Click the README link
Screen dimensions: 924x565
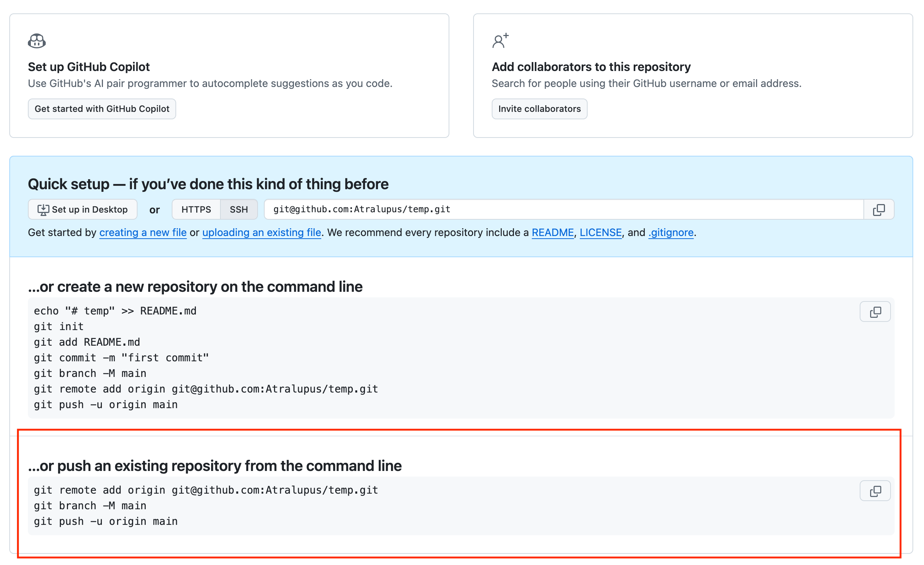click(x=552, y=232)
